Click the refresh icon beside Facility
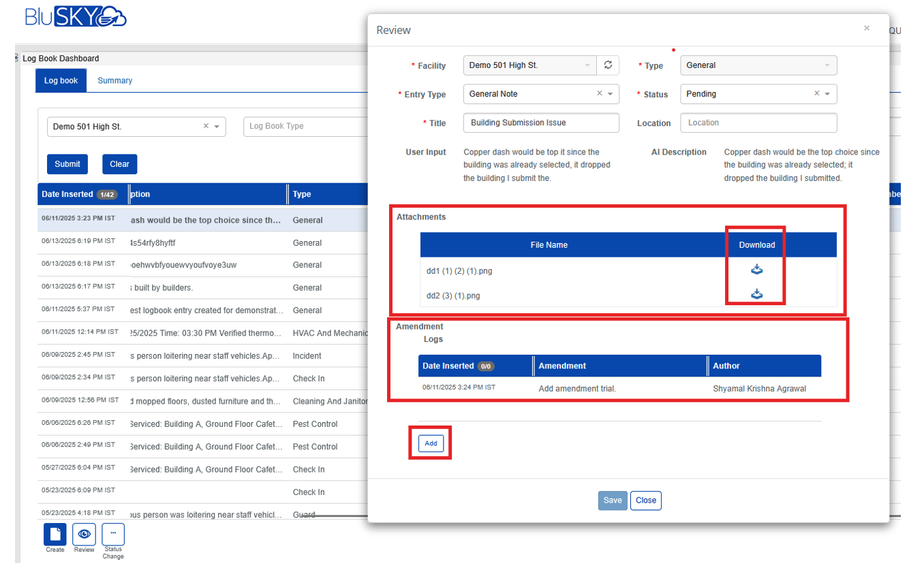The width and height of the screenshot is (924, 572). 608,65
